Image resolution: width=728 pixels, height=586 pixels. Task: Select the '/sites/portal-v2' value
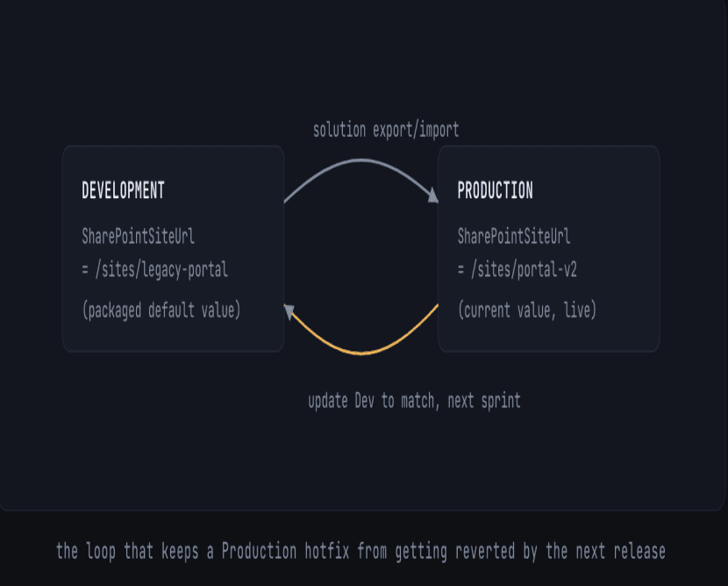coord(524,270)
